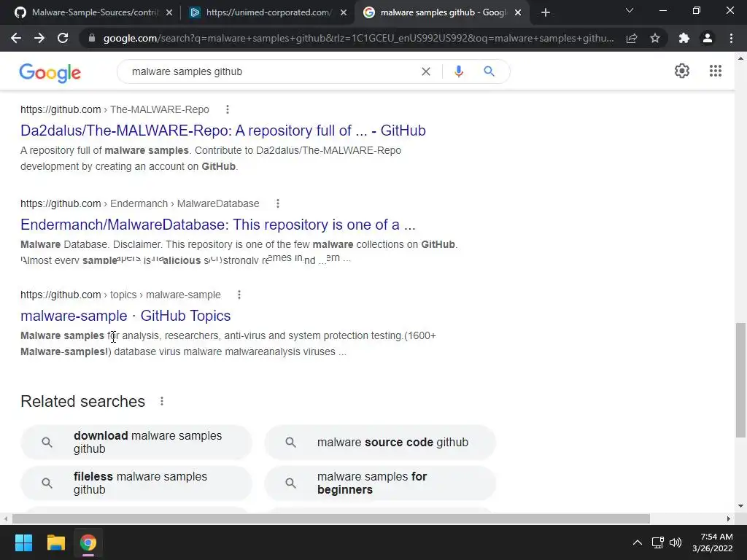The height and width of the screenshot is (560, 747).
Task: Show hidden system tray icons
Action: click(637, 542)
